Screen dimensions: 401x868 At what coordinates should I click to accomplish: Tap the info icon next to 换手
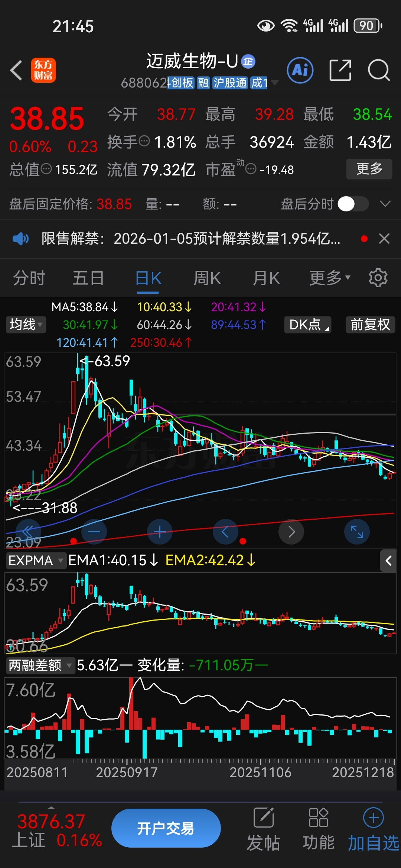coord(144,141)
